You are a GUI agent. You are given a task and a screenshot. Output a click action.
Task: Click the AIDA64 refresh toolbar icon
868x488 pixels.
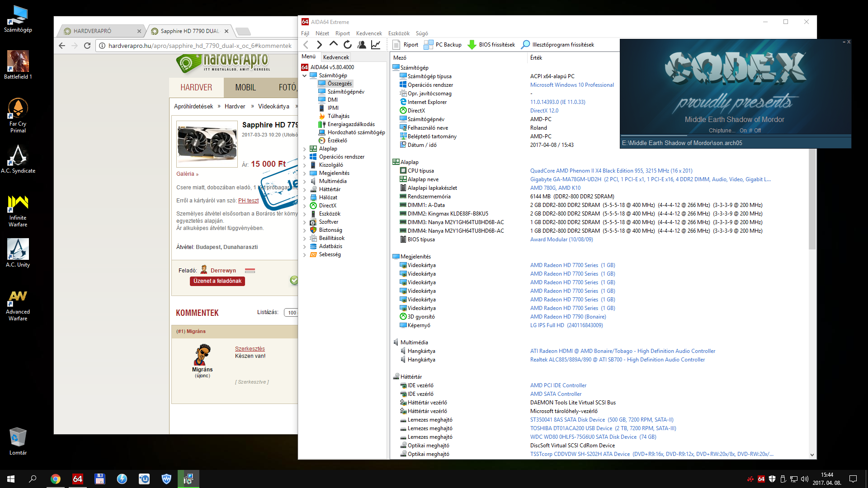pos(347,44)
